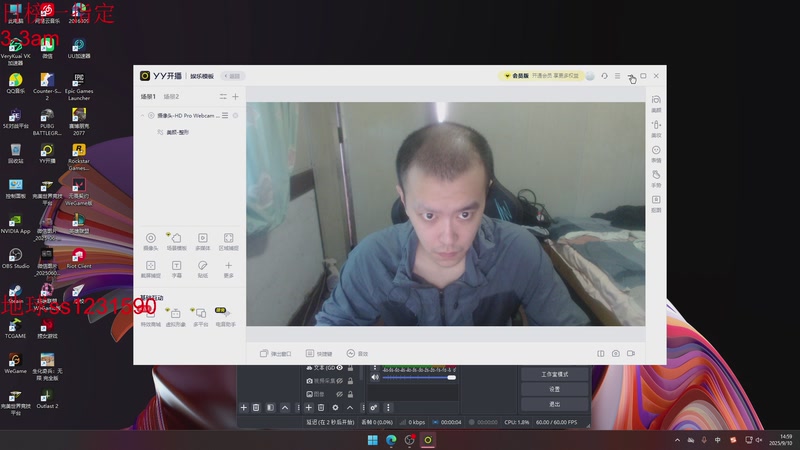800x450 pixels.
Task: Add an OBS scene with plus button
Action: tap(243, 408)
